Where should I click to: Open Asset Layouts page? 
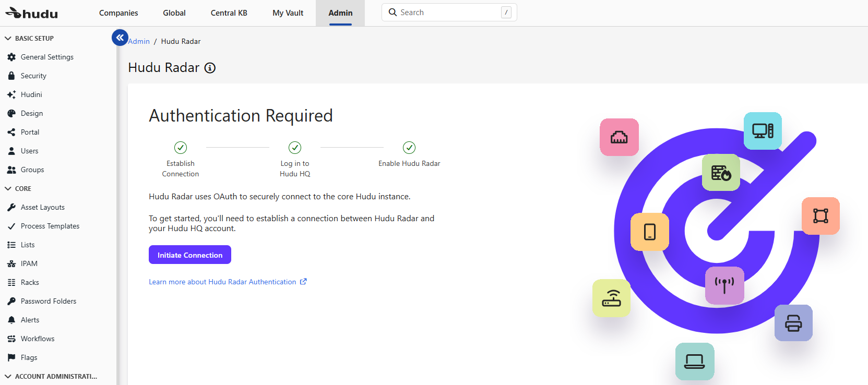[x=43, y=207]
